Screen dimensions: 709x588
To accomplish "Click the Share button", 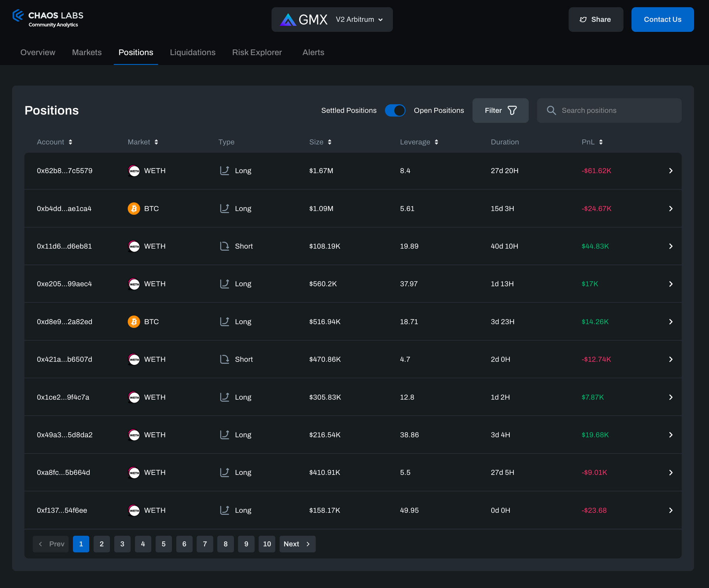I will [595, 20].
